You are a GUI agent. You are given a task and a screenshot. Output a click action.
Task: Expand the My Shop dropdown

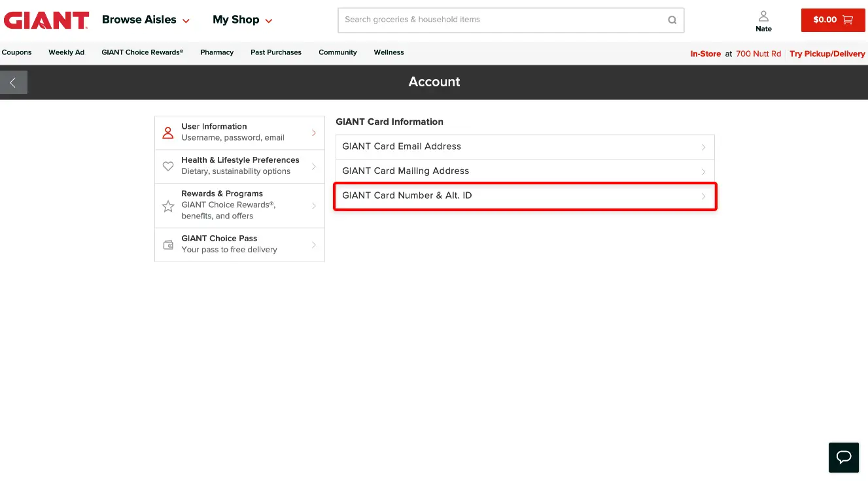pyautogui.click(x=243, y=20)
